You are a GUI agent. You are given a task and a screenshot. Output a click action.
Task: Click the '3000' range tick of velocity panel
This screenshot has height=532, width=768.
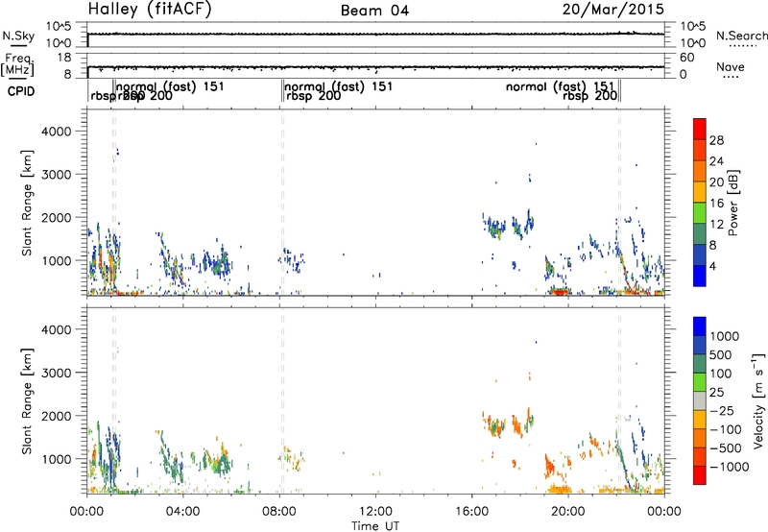point(57,373)
